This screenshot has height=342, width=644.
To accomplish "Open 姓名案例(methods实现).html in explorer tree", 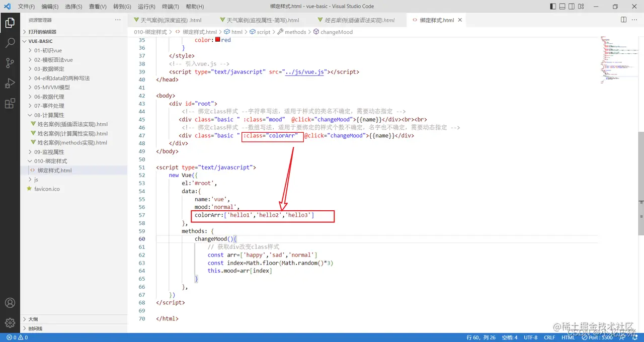I will [73, 143].
